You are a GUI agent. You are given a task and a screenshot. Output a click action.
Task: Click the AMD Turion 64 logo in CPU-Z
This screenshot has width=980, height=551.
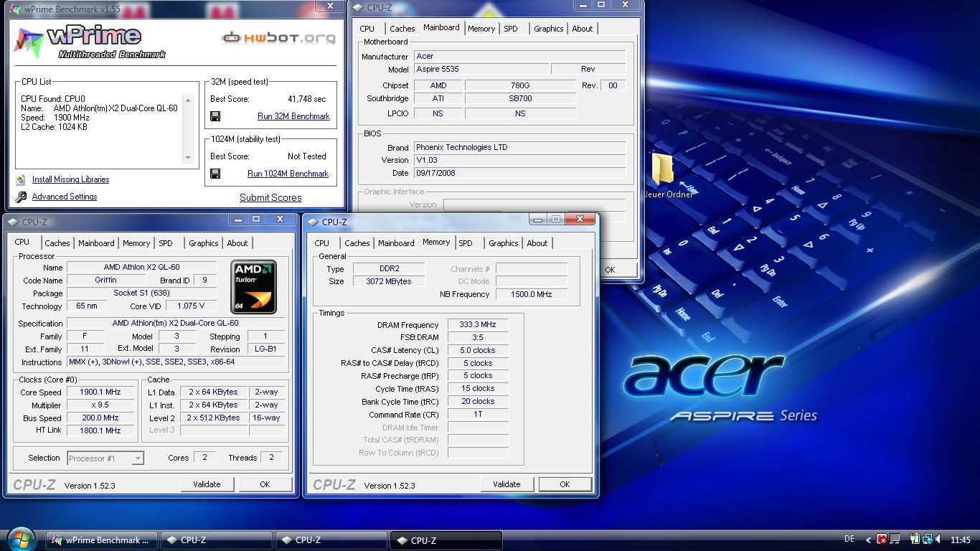click(253, 287)
